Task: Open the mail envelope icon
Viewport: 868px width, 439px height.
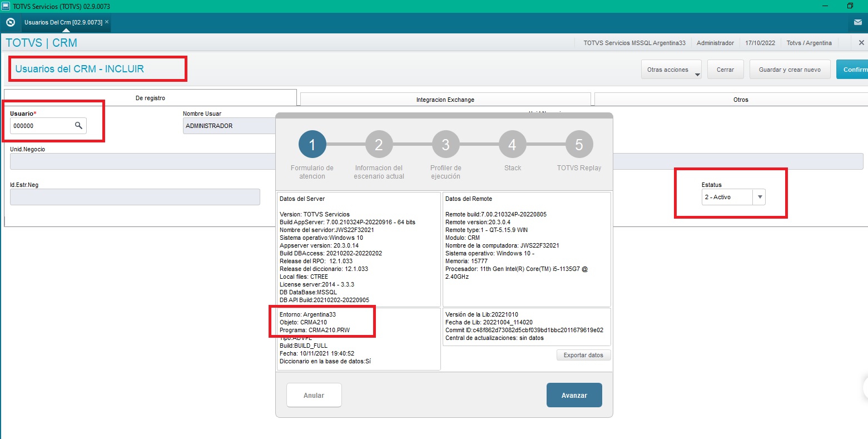Action: tap(858, 23)
